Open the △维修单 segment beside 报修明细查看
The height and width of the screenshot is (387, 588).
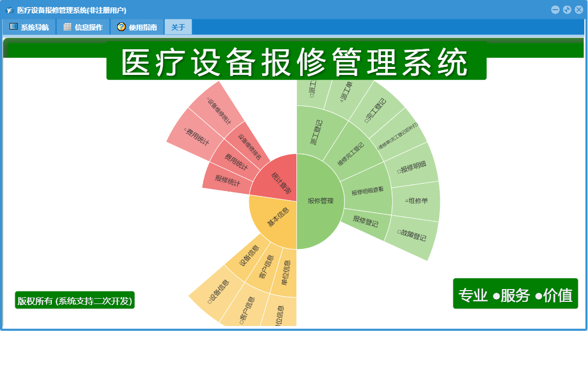pos(416,201)
